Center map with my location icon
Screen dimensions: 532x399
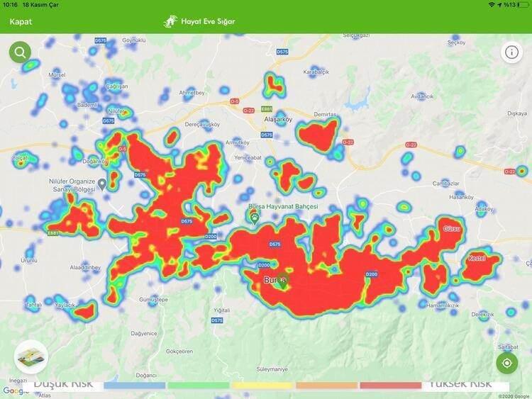[x=506, y=364]
